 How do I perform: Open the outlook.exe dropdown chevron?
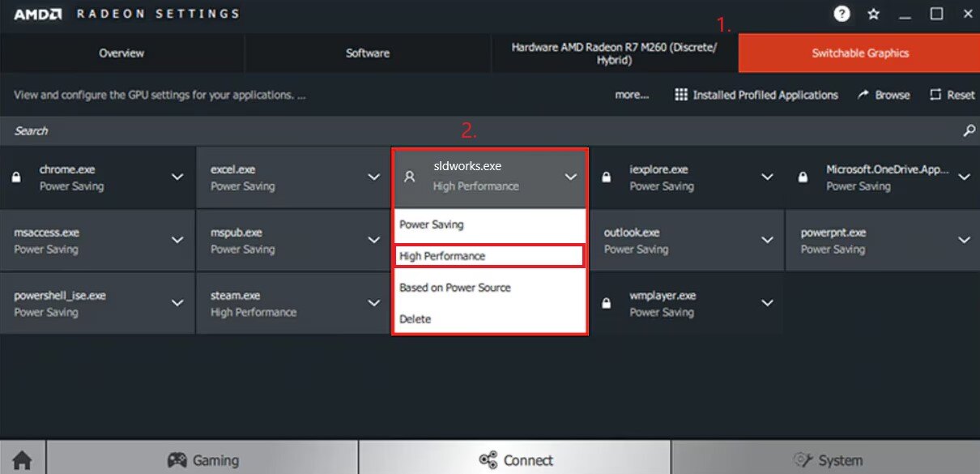coord(767,240)
